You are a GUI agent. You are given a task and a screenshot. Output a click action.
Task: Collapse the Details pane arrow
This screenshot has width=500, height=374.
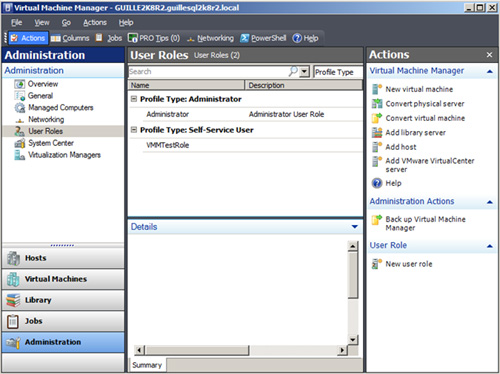coord(355,227)
